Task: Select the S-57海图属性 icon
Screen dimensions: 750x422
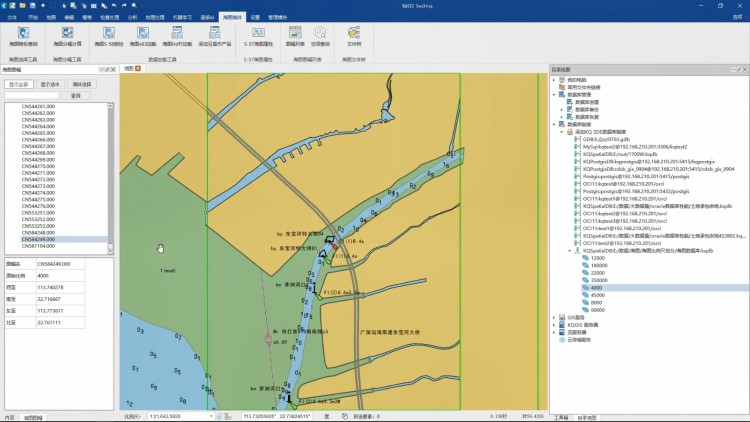Action: [257, 34]
